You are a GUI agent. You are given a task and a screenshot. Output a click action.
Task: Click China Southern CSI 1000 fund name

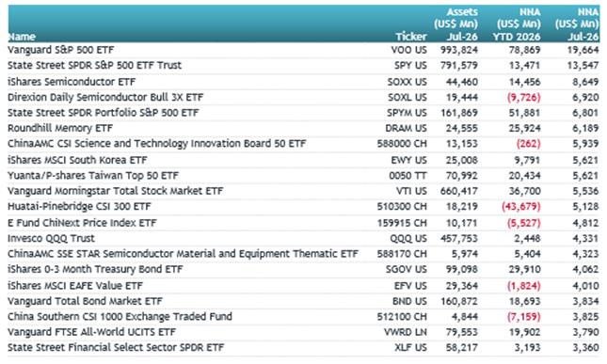point(120,317)
